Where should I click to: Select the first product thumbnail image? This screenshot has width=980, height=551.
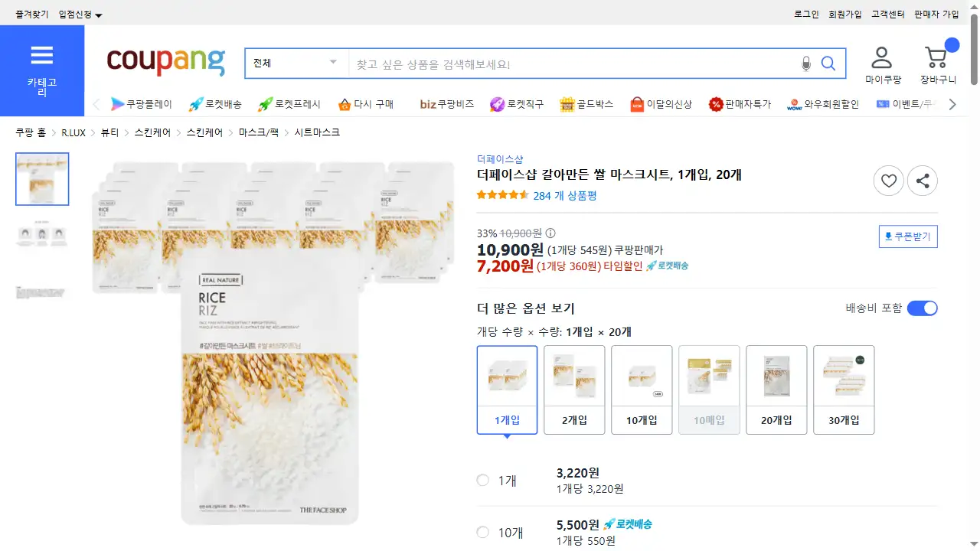pyautogui.click(x=42, y=179)
